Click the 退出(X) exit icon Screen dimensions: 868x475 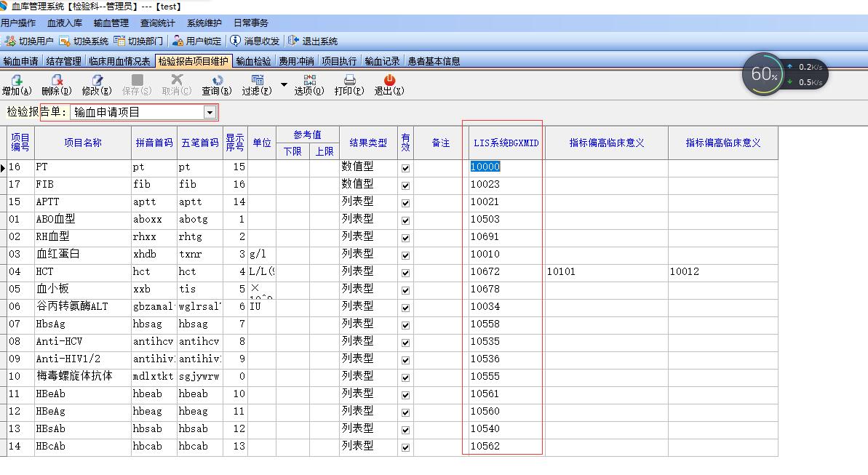(389, 80)
